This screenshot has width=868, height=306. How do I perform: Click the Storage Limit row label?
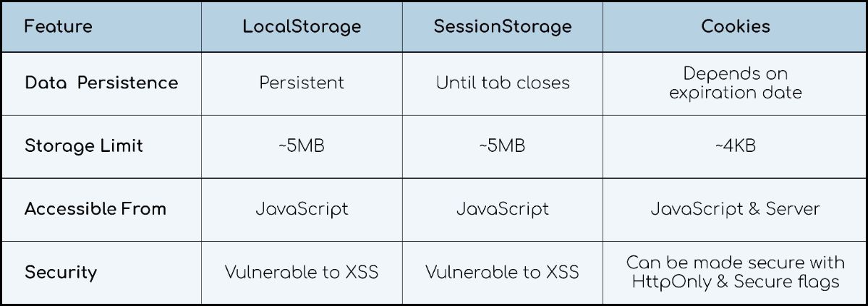(x=84, y=145)
